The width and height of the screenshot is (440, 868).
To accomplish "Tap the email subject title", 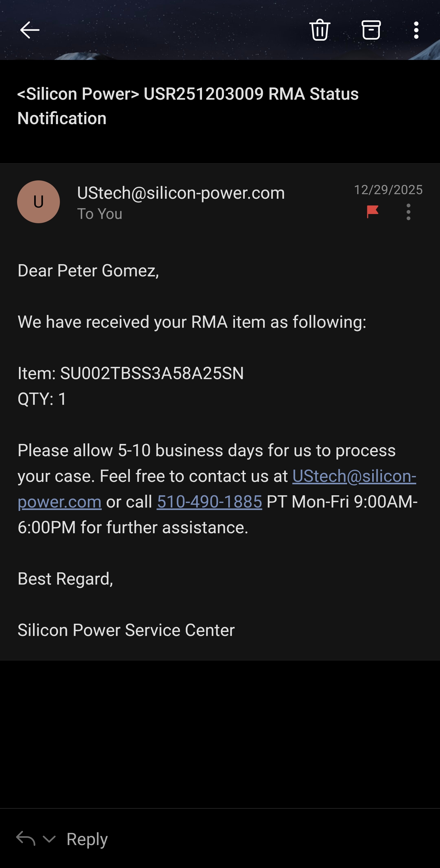I will point(188,105).
